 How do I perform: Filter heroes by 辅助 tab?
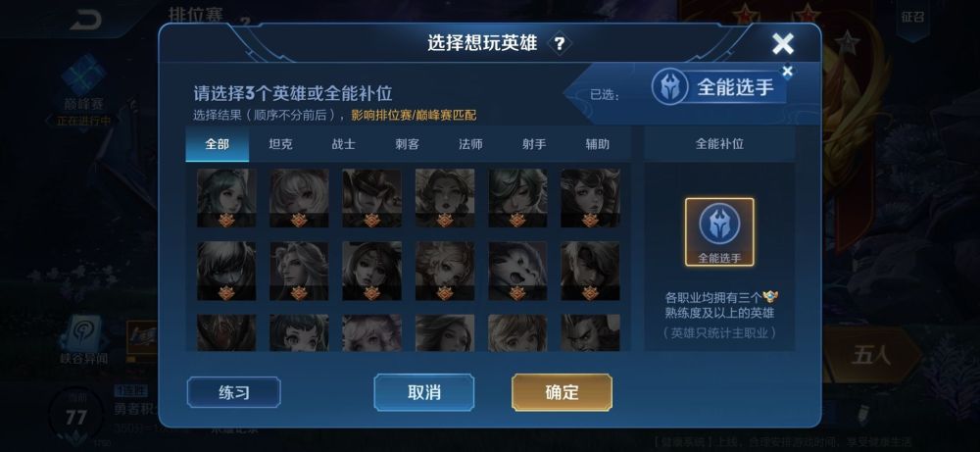pyautogui.click(x=598, y=144)
